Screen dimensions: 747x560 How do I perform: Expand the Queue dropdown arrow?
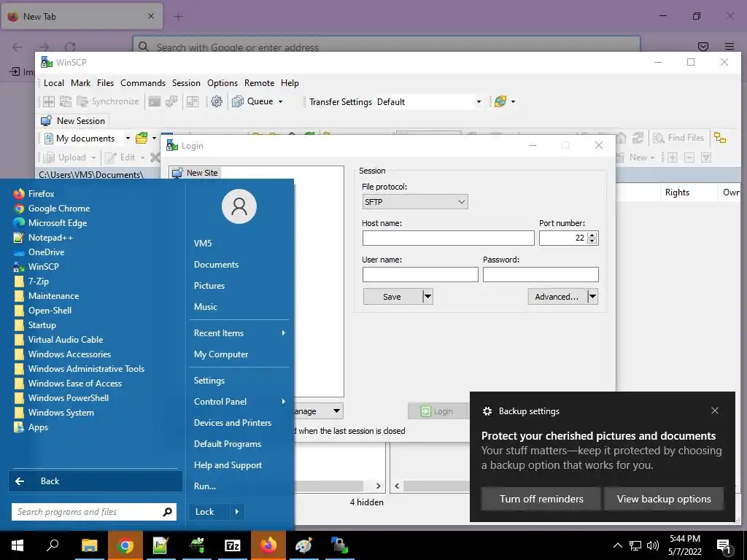click(280, 101)
